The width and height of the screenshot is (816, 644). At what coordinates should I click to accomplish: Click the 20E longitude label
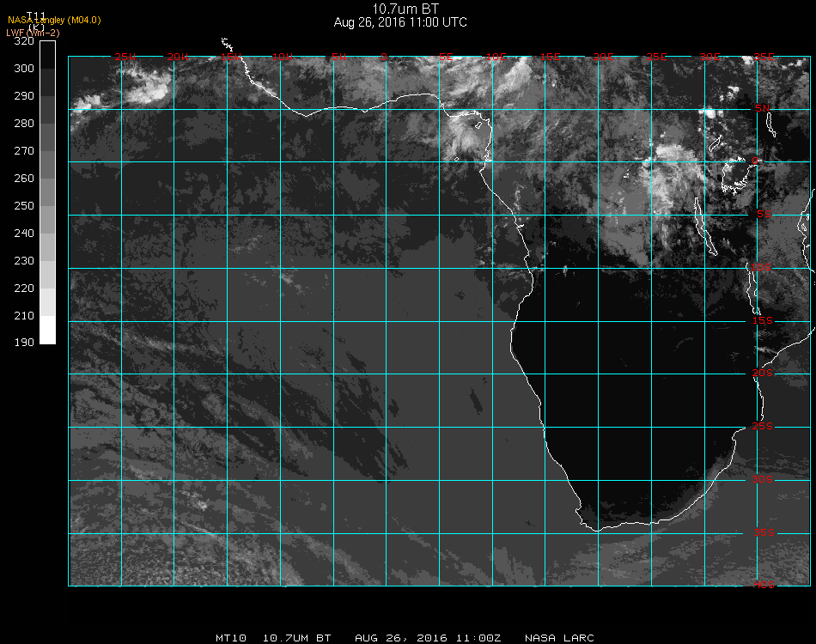(x=603, y=57)
